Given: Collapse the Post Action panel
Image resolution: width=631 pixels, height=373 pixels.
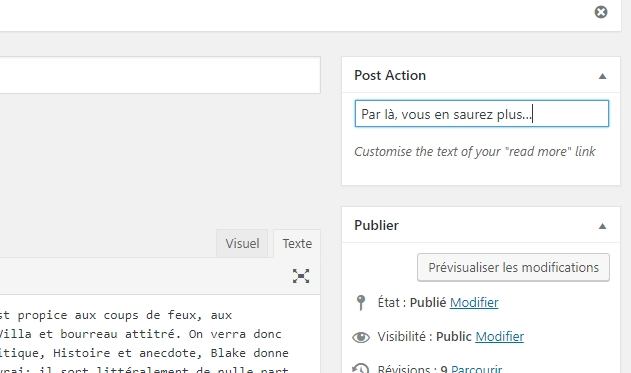Looking at the screenshot, I should click(x=602, y=76).
